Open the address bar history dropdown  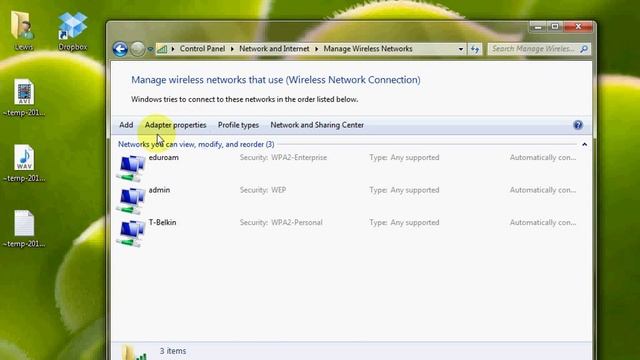click(x=460, y=49)
